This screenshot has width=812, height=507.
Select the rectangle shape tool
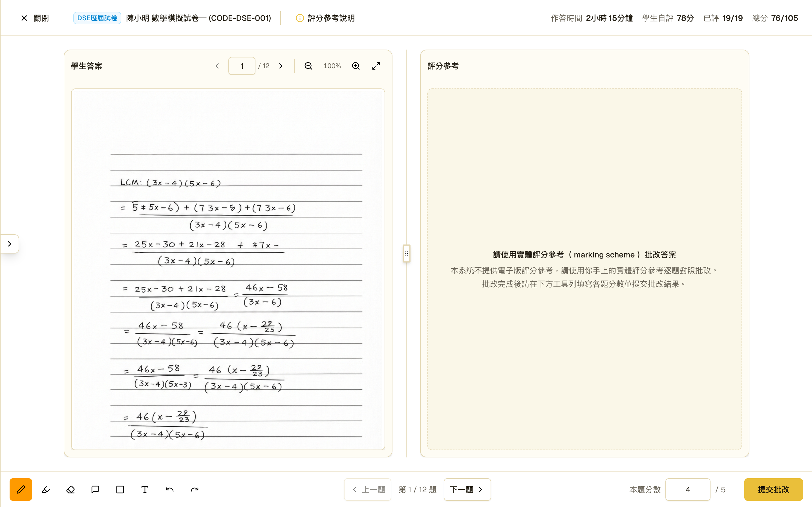[120, 489]
